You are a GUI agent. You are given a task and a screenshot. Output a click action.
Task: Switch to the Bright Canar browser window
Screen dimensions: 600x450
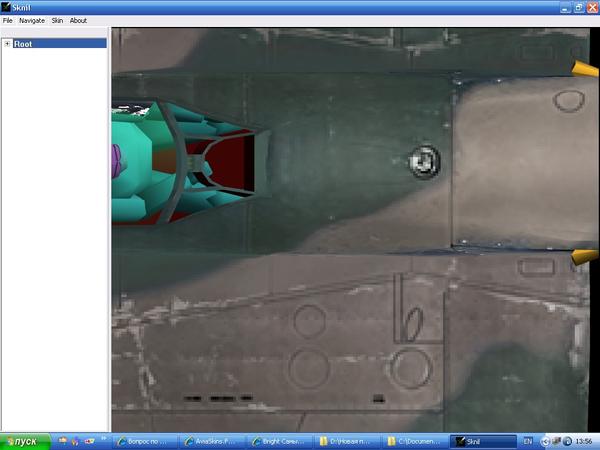pos(281,442)
